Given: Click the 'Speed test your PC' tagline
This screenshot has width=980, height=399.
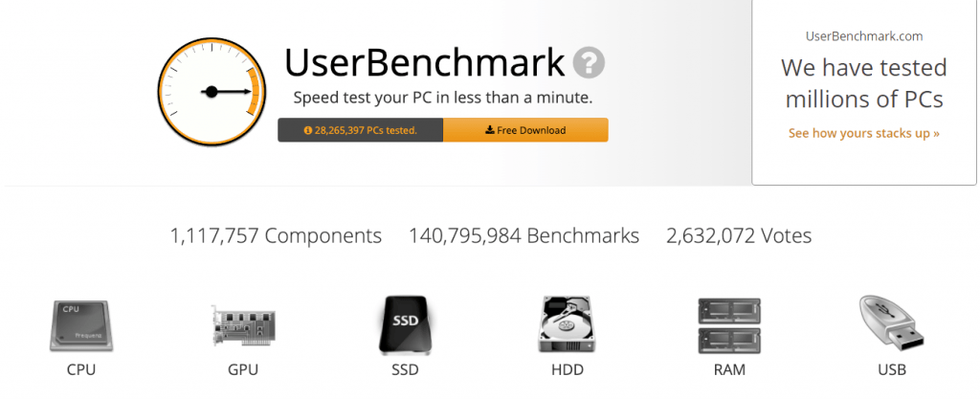Looking at the screenshot, I should click(442, 98).
